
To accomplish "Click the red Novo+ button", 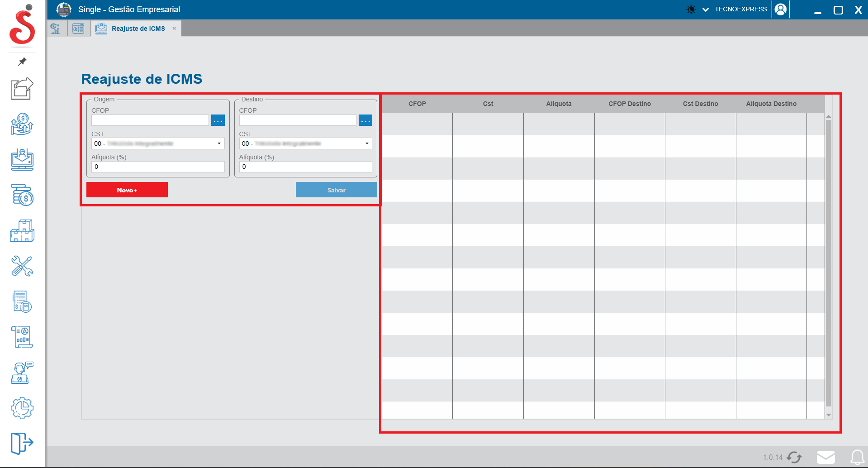I will point(127,190).
